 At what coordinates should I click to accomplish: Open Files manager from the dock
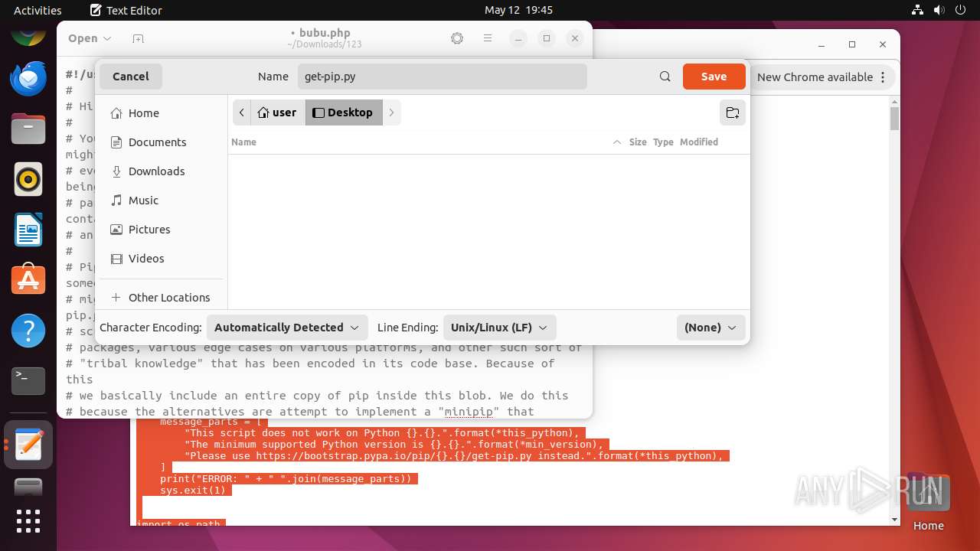28,129
